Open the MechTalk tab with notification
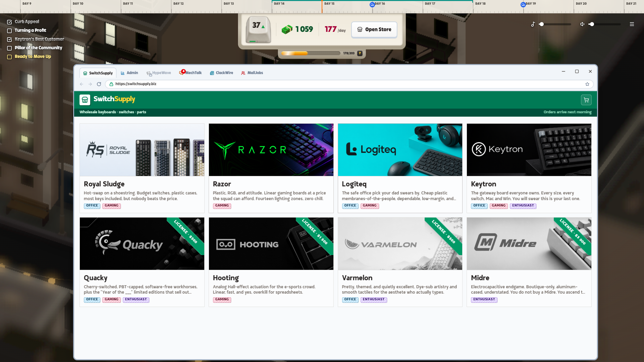 (191, 73)
